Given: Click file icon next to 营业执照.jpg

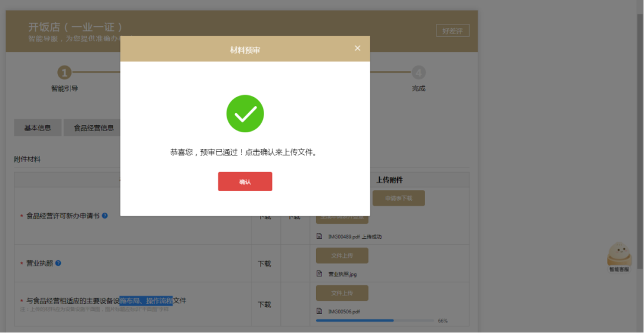Looking at the screenshot, I should pyautogui.click(x=320, y=274).
